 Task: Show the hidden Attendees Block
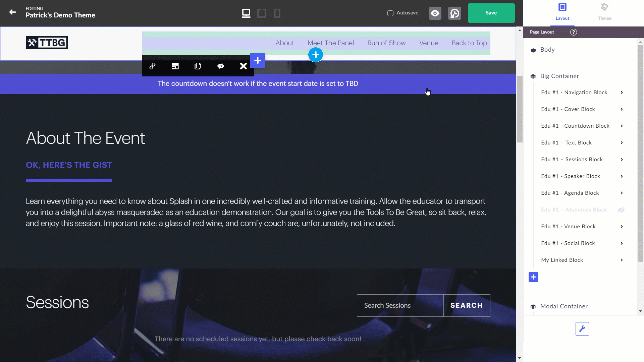pos(621,210)
